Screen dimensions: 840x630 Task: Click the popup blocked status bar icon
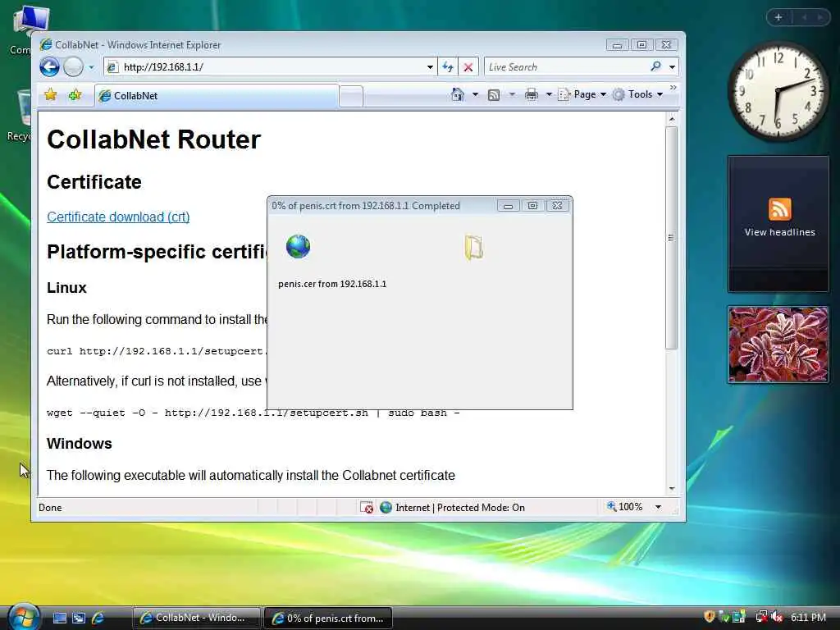(x=367, y=507)
